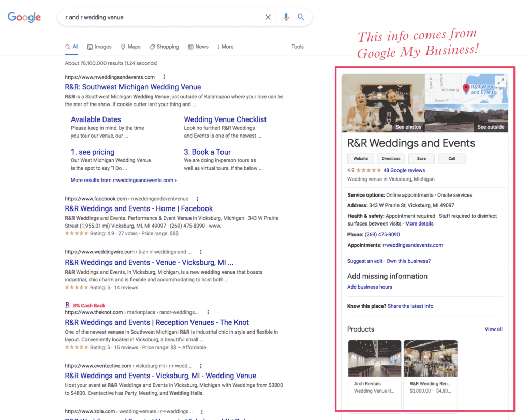Open the 'See outside' street view image
This screenshot has height=420, width=530.
coord(466,118)
